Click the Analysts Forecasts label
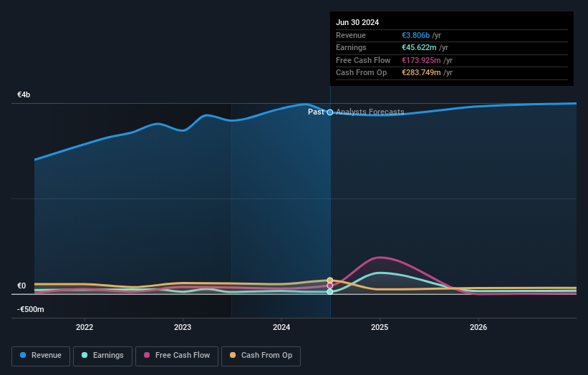 370,112
